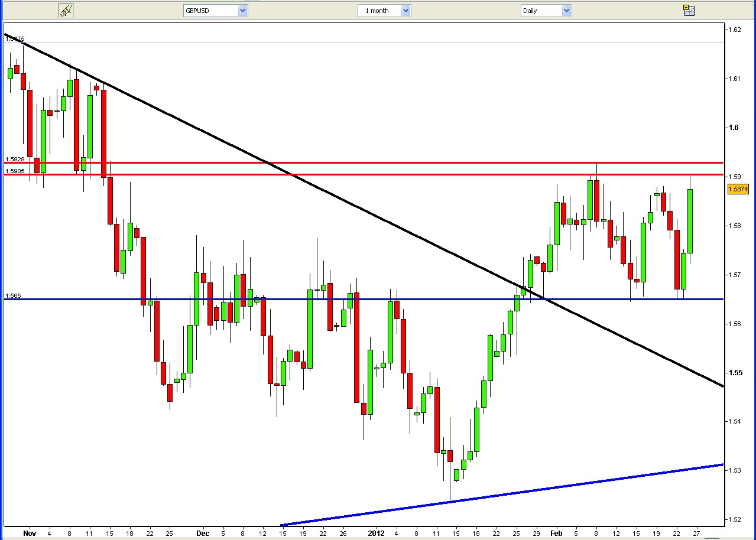Expand the 1 month time range dropdown

[384, 11]
